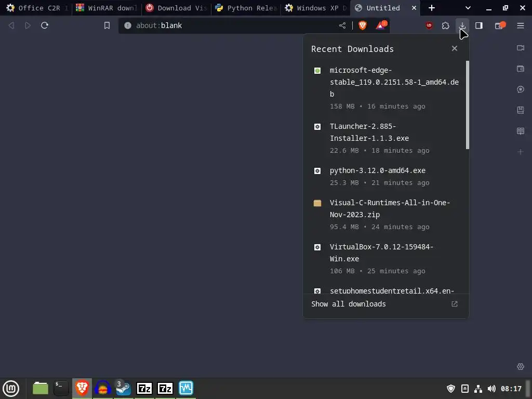Image resolution: width=532 pixels, height=399 pixels.
Task: Open the system monitor taskbar icon
Action: click(186, 388)
